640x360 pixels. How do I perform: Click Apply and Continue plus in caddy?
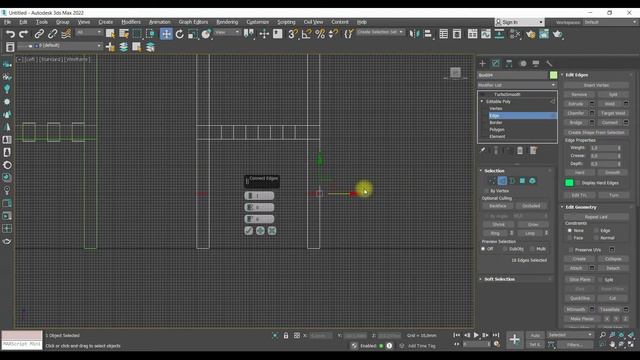point(260,231)
